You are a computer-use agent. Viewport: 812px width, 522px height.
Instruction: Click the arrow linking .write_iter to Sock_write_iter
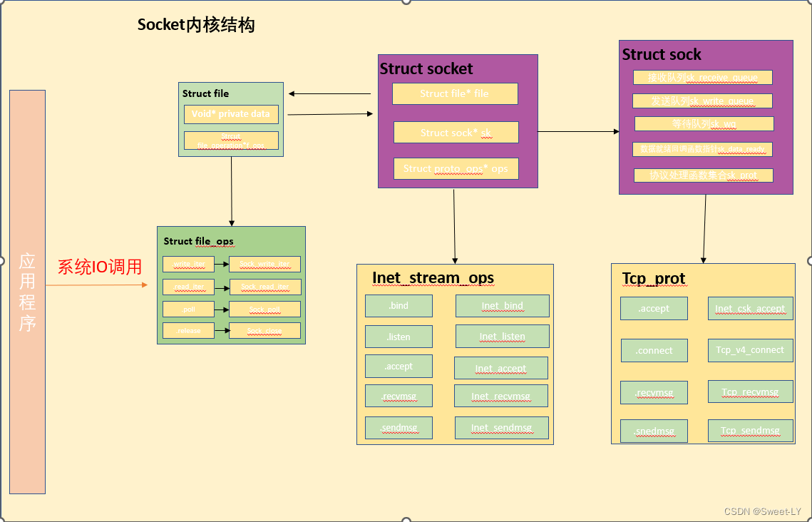220,264
